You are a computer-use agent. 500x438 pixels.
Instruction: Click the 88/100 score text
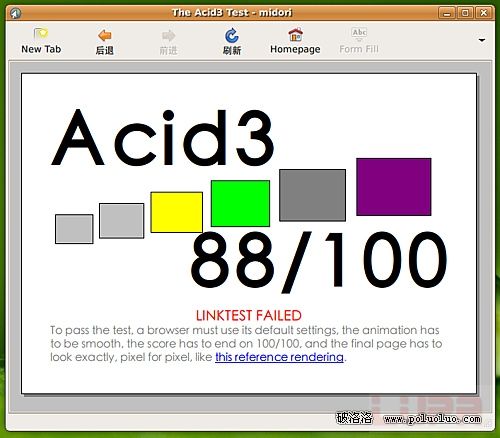[x=319, y=262]
